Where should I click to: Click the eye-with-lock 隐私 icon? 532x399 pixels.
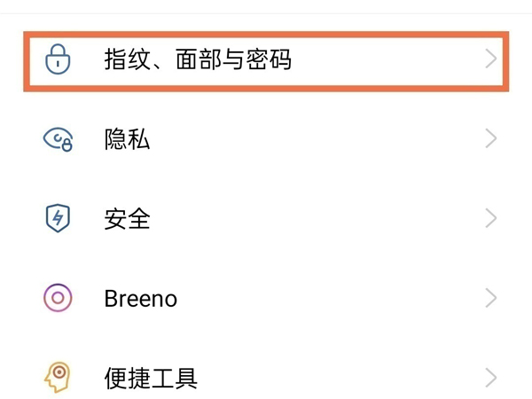tap(58, 139)
